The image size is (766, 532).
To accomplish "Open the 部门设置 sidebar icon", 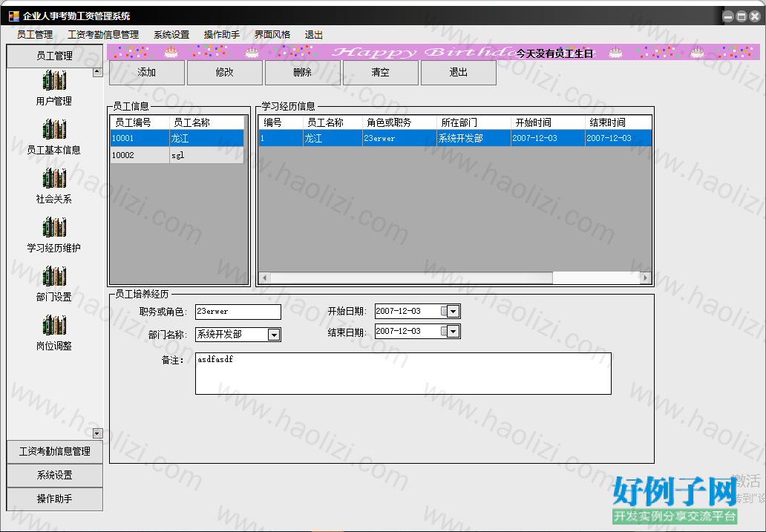I will coord(54,276).
